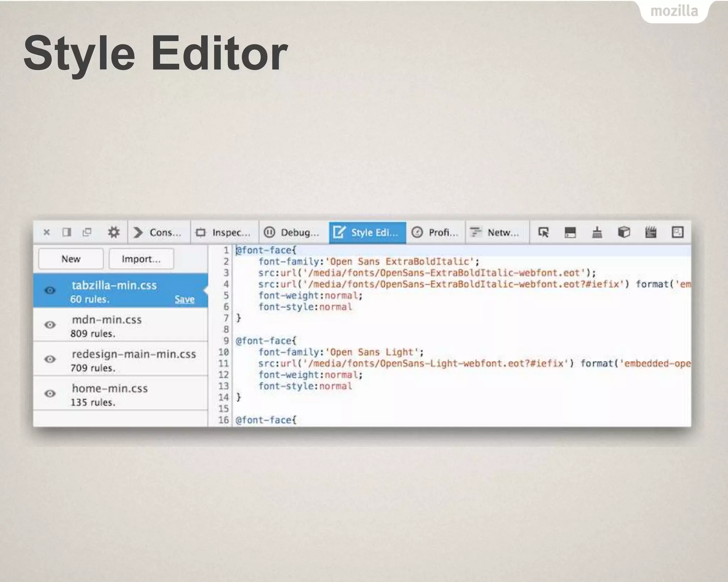Click font-weight:normal on line 12
Screen dimensions: 728x582
click(x=310, y=375)
